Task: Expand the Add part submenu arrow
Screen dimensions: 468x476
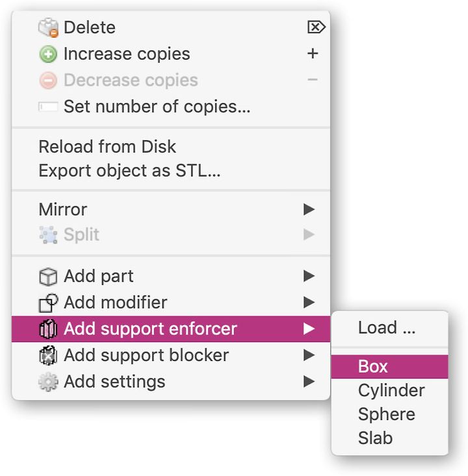Action: tap(309, 277)
